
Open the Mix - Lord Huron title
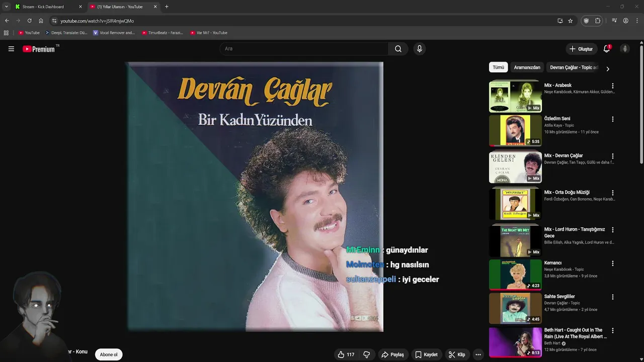tap(575, 232)
